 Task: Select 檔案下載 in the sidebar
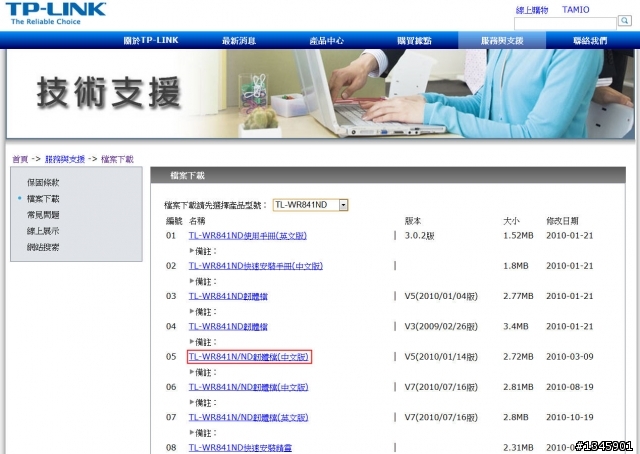click(43, 199)
